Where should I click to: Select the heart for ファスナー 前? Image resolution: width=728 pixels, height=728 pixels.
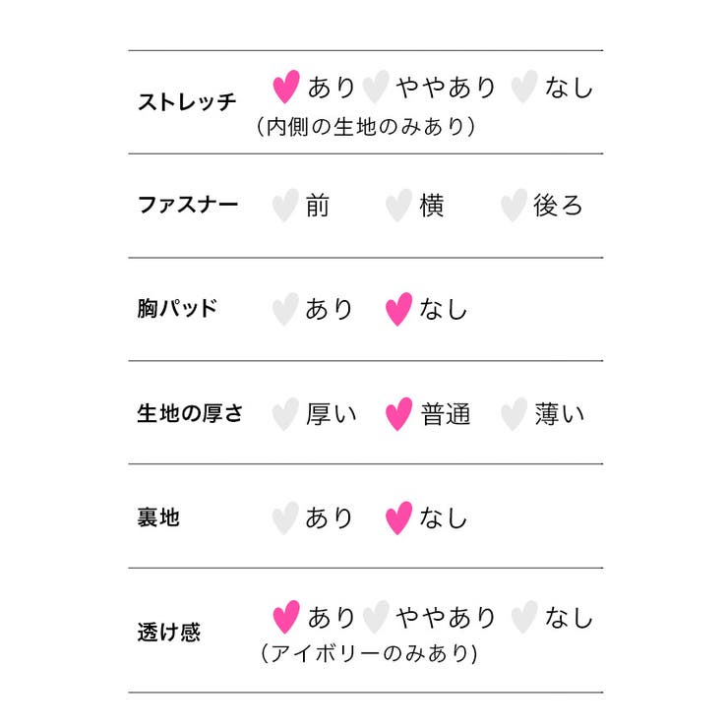click(x=285, y=205)
